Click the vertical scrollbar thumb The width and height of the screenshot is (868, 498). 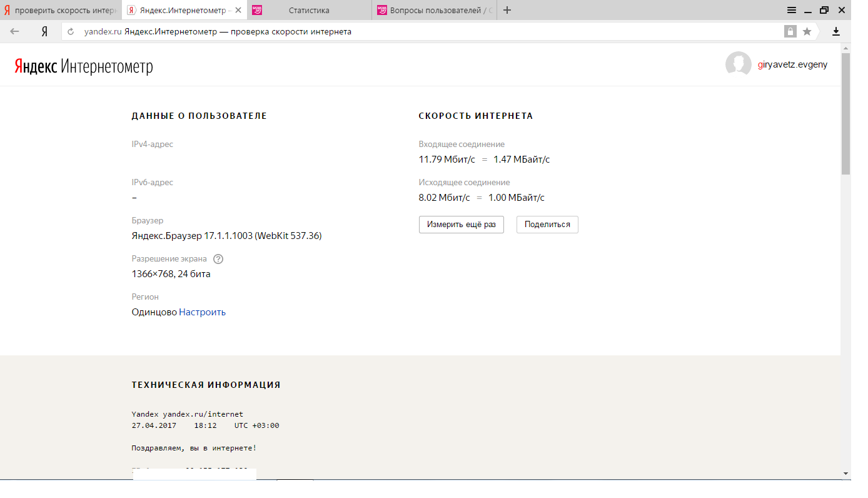click(x=845, y=114)
